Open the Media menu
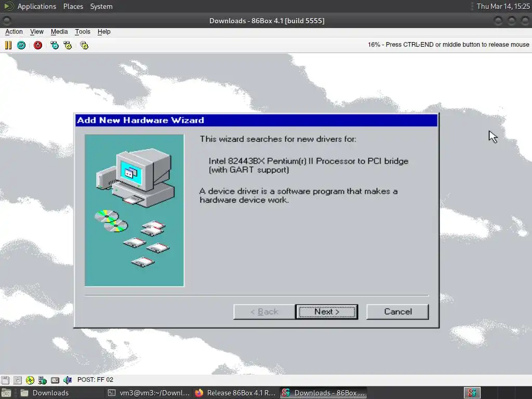 click(x=59, y=32)
